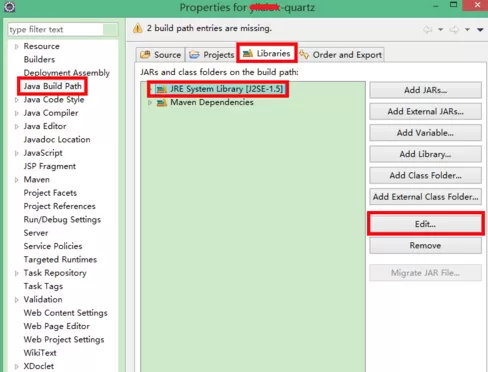
Task: Select Builders in the properties tree
Action: [x=39, y=60]
